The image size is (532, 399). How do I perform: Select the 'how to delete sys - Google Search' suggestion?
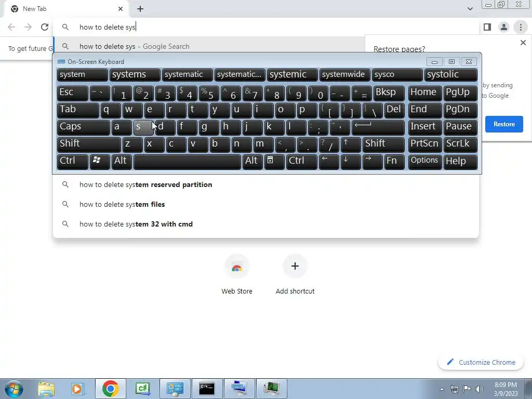pos(209,46)
